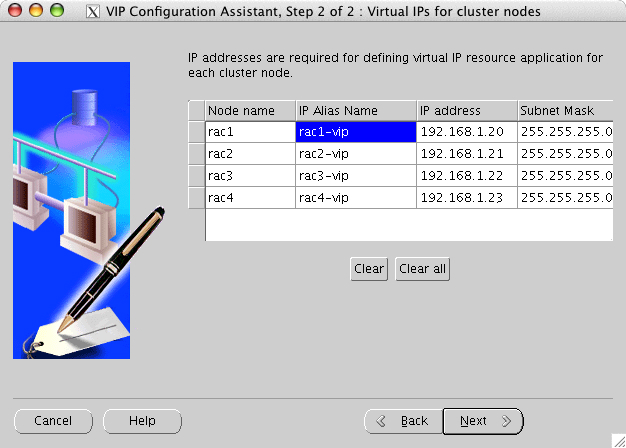Go back with the Back button
The height and width of the screenshot is (448, 626).
pyautogui.click(x=402, y=421)
